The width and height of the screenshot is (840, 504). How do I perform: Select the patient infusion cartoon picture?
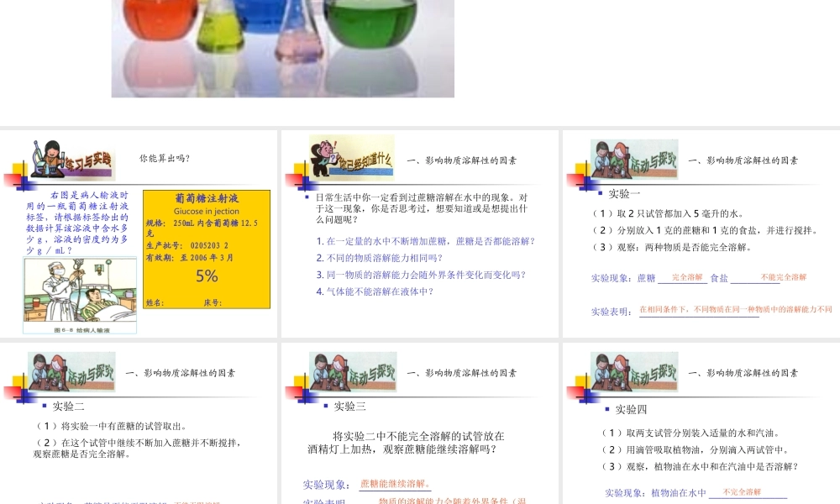(x=80, y=294)
